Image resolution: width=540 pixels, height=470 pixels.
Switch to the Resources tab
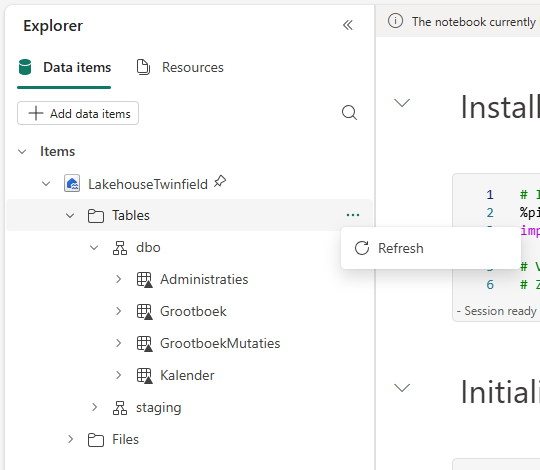pyautogui.click(x=180, y=67)
